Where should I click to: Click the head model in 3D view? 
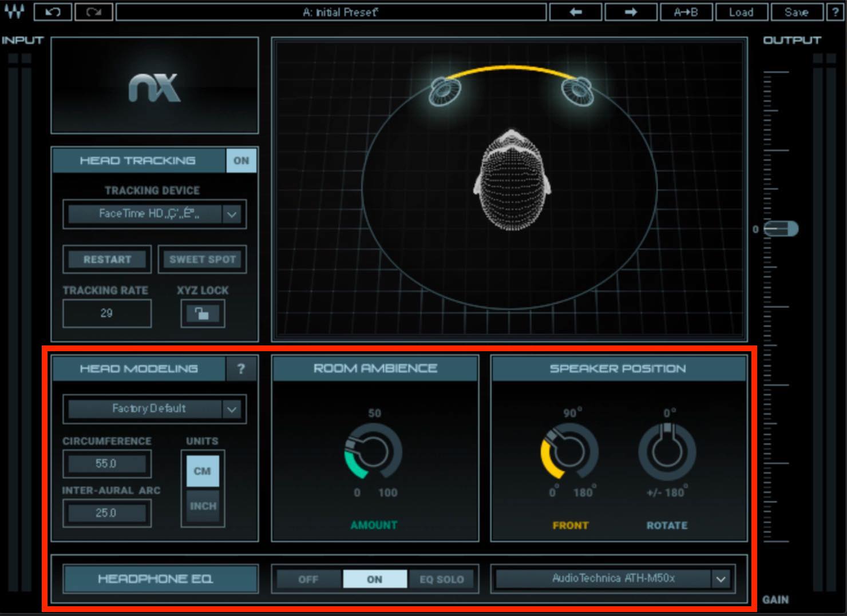coord(512,180)
